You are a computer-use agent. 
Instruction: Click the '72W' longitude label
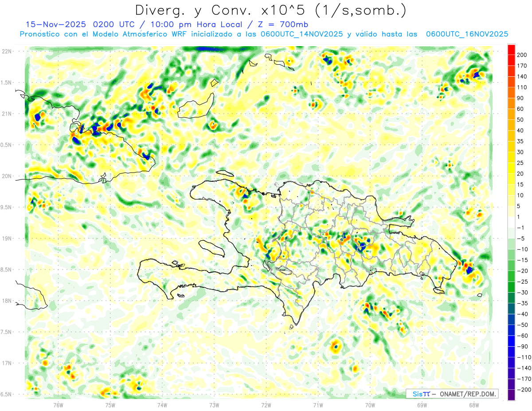coord(266,405)
